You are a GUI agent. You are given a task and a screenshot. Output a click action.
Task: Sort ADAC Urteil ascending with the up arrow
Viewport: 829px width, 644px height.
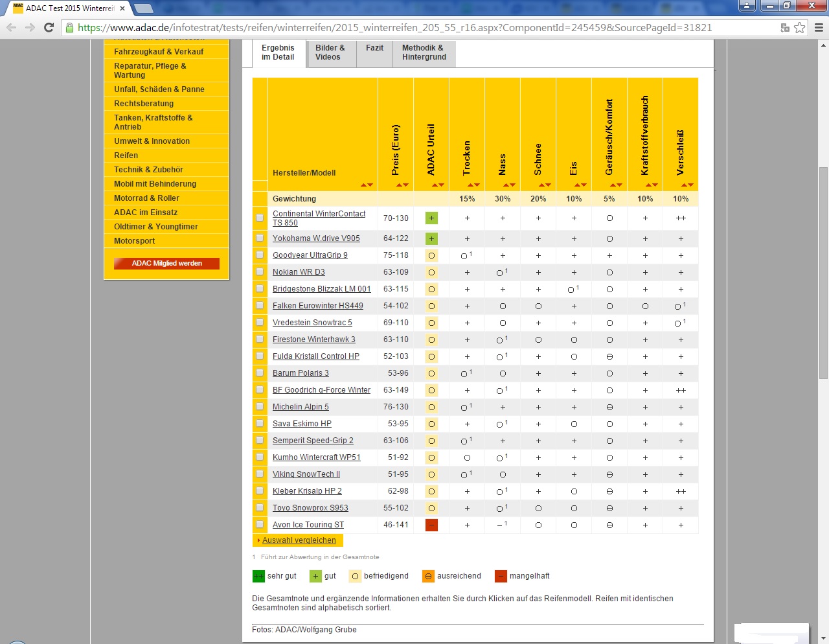435,185
